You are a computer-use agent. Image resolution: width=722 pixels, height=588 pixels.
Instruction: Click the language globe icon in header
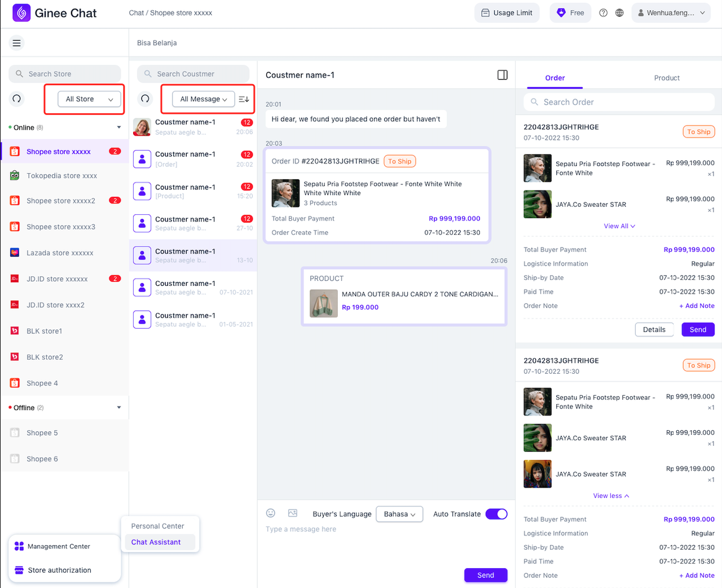619,12
